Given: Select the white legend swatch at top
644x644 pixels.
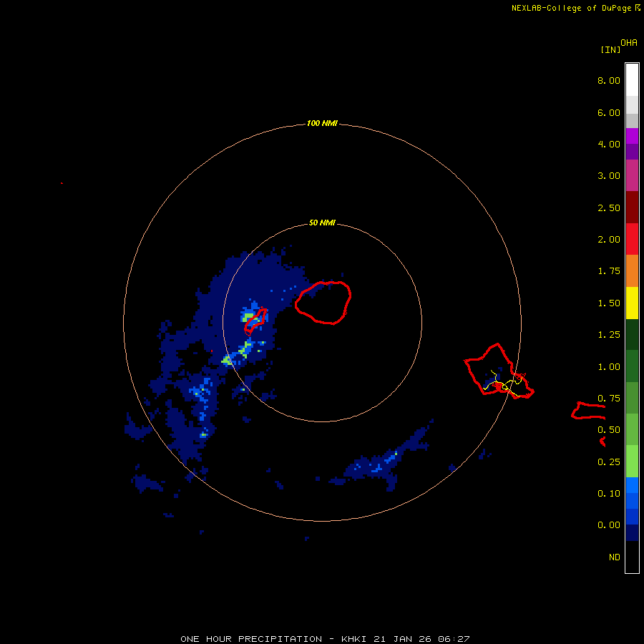Looking at the screenshot, I should [632, 79].
